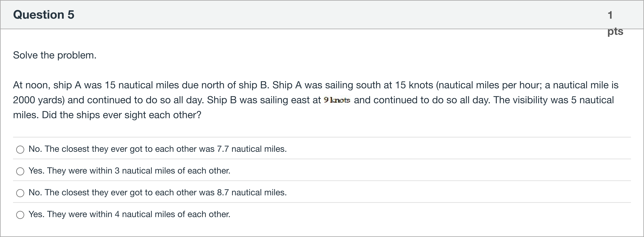Choose the radio button for within 3 nautical miles
644x237 pixels.
tap(20, 171)
